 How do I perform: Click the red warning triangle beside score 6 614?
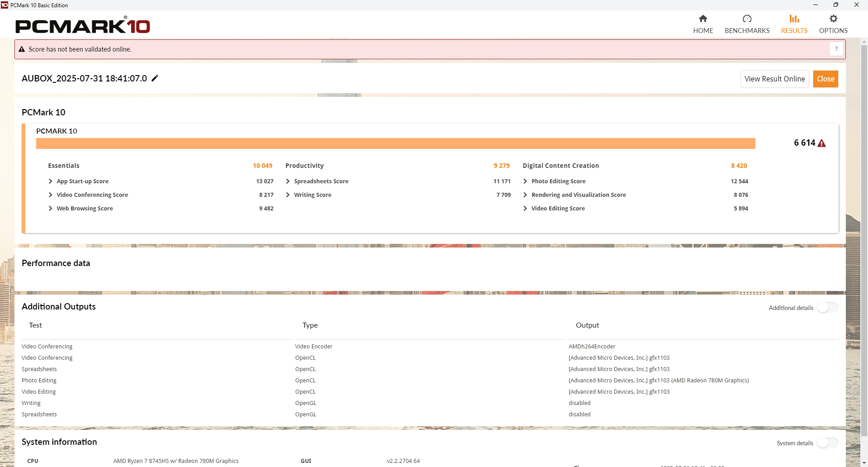822,143
